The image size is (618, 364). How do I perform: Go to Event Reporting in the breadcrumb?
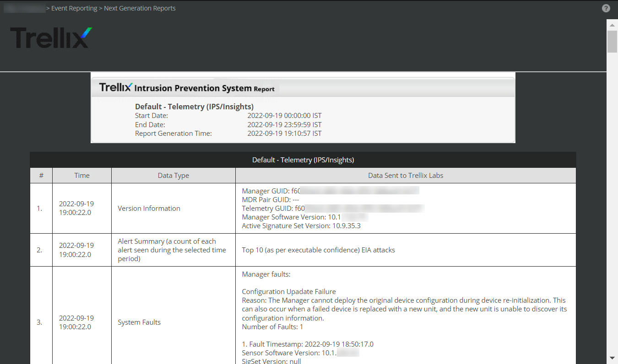(x=74, y=8)
